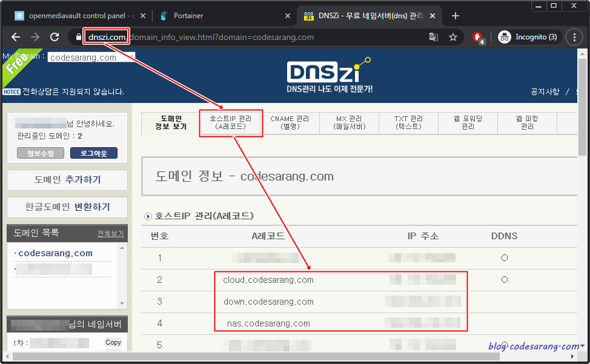Open the 호스트IP 관리 (A레코드) tab
590x364 pixels.
230,123
